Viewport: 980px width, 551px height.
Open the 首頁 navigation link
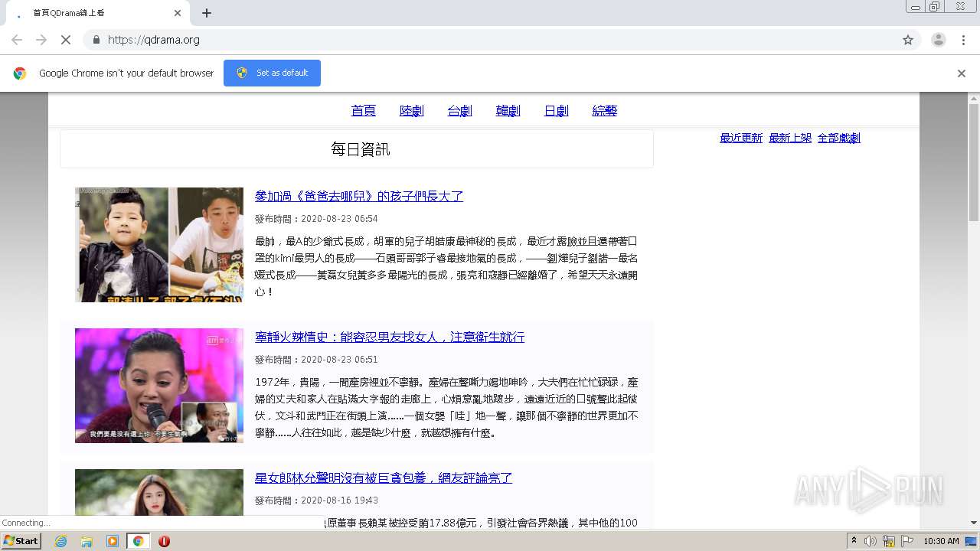[x=363, y=110]
